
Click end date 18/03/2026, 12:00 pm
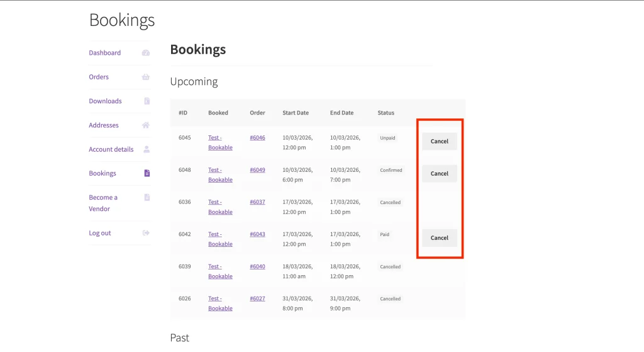pos(345,271)
